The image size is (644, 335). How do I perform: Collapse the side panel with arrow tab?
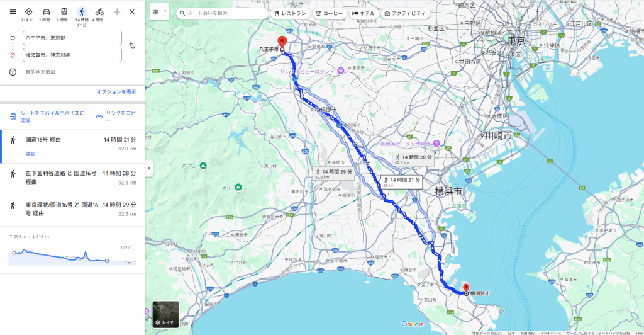tap(148, 168)
